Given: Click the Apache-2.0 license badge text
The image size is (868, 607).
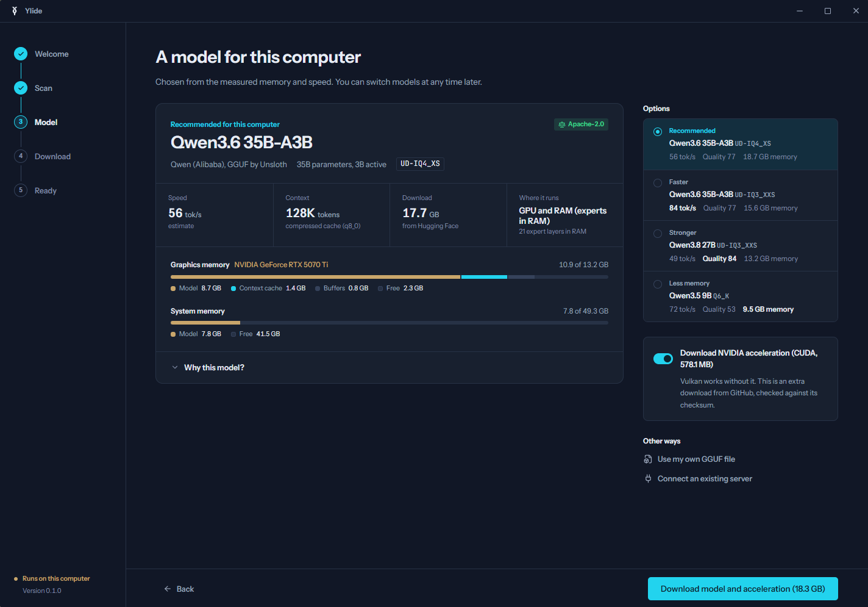Looking at the screenshot, I should point(586,124).
